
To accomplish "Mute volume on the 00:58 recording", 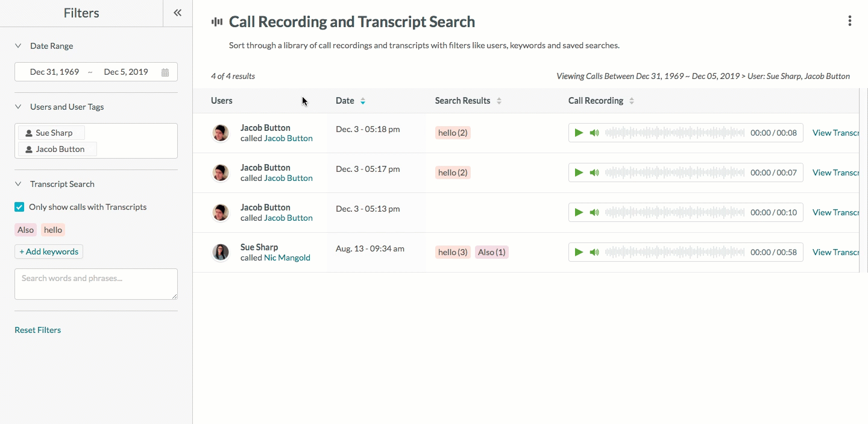I will coord(594,252).
